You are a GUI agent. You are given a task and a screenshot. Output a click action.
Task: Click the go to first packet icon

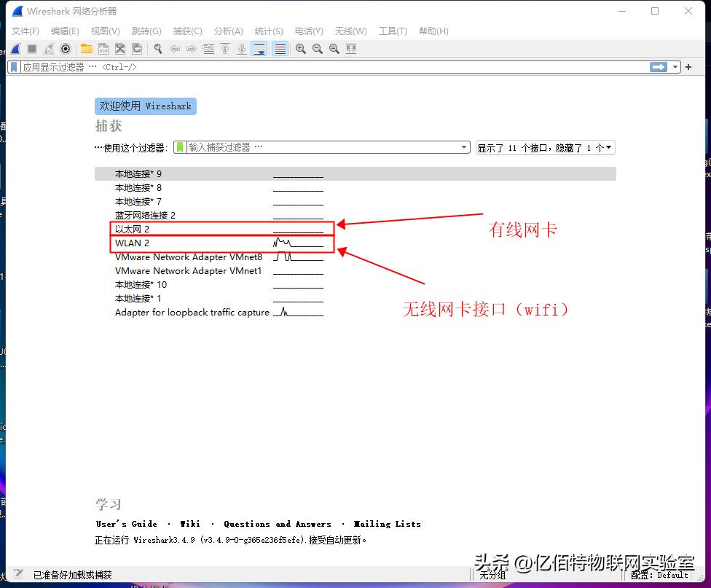[225, 48]
